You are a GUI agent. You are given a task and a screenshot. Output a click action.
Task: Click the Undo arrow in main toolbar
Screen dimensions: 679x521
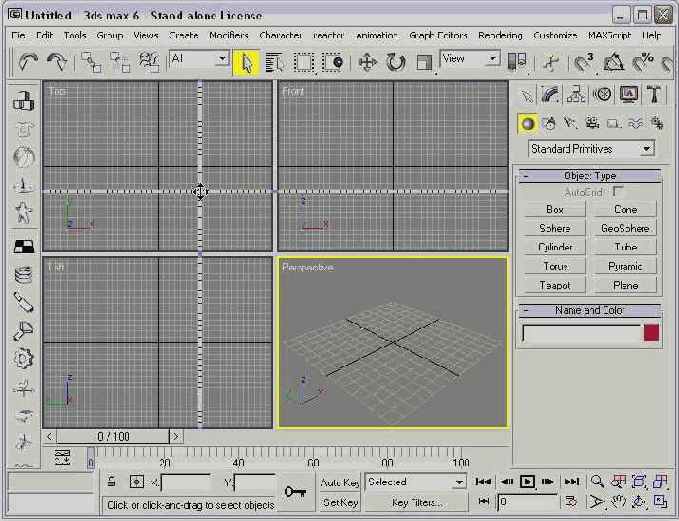pyautogui.click(x=27, y=62)
